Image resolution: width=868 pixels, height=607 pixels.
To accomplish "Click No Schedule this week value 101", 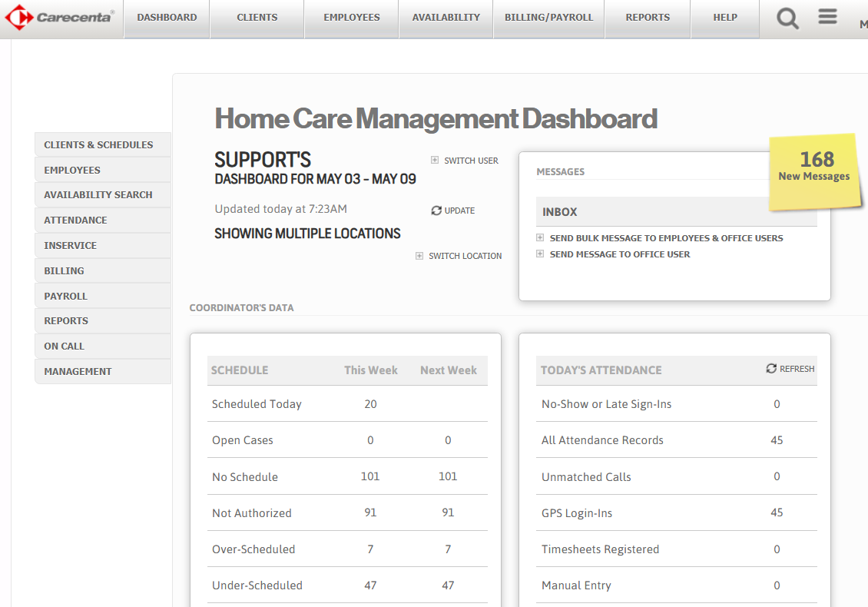I will pos(370,476).
